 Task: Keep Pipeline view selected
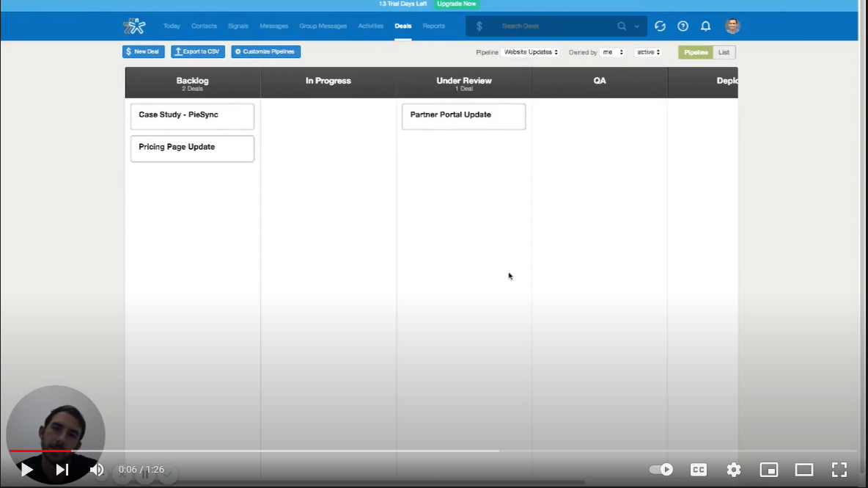(694, 52)
